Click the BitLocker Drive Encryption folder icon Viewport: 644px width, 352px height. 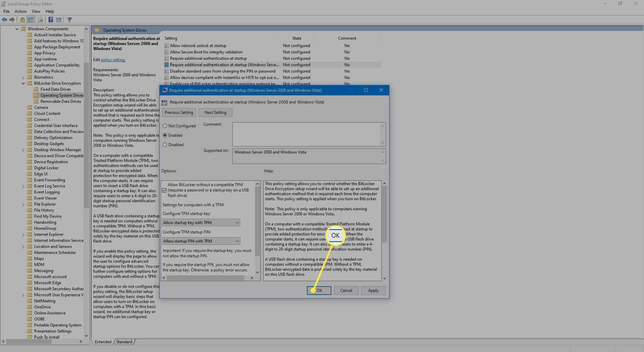[x=30, y=83]
